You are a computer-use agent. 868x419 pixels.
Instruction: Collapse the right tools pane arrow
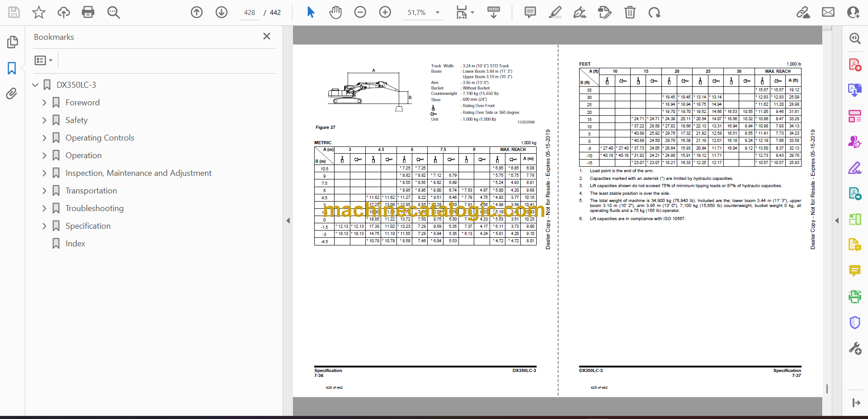coord(837,221)
